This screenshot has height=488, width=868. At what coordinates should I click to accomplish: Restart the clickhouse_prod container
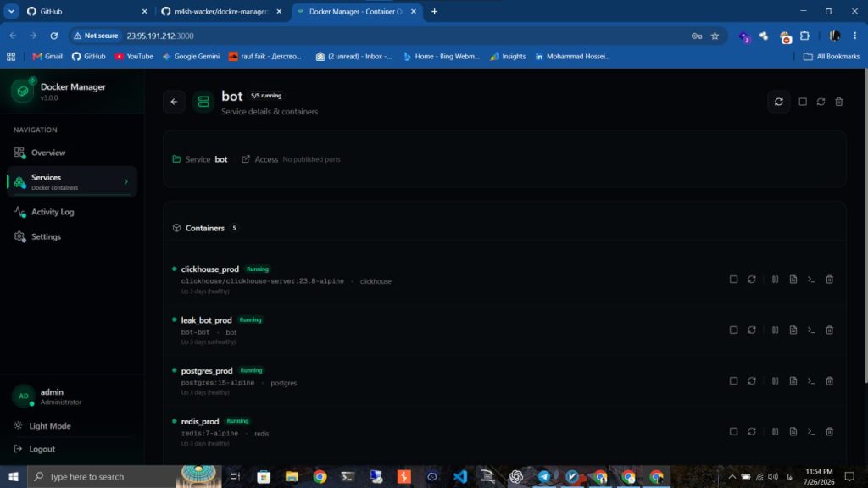pyautogui.click(x=752, y=280)
